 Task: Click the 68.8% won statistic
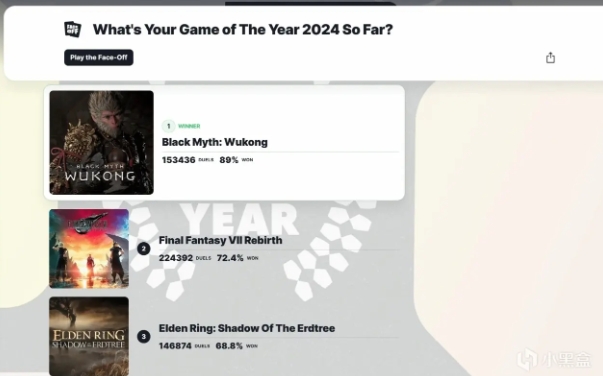click(229, 346)
